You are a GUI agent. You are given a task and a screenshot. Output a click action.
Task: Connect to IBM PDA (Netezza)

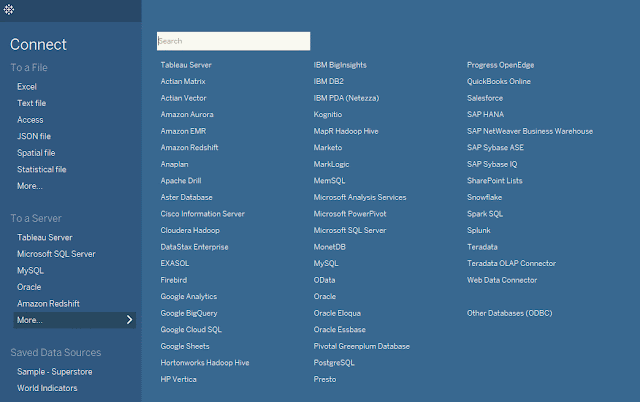click(x=346, y=98)
